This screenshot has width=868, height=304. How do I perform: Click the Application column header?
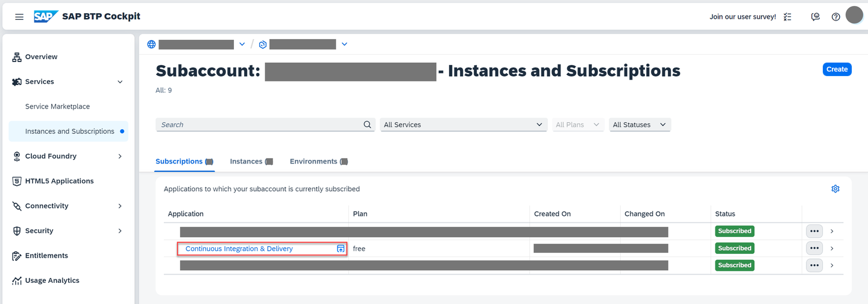186,214
